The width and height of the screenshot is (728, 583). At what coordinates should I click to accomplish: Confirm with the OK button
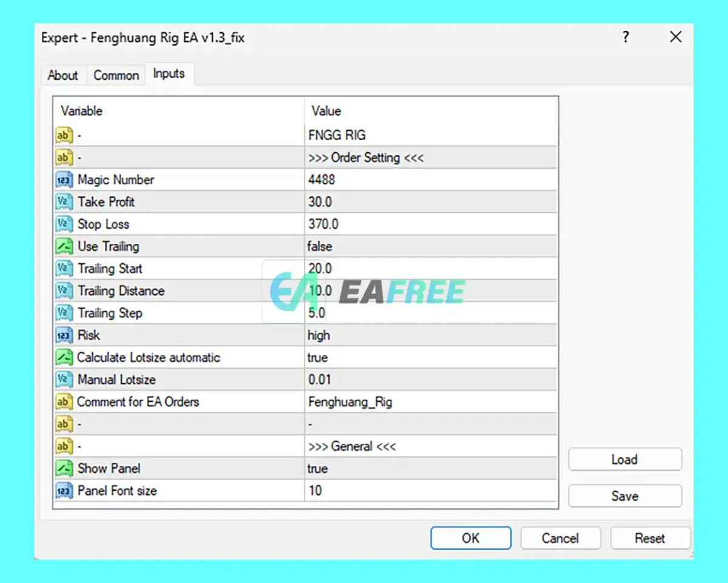pyautogui.click(x=471, y=538)
